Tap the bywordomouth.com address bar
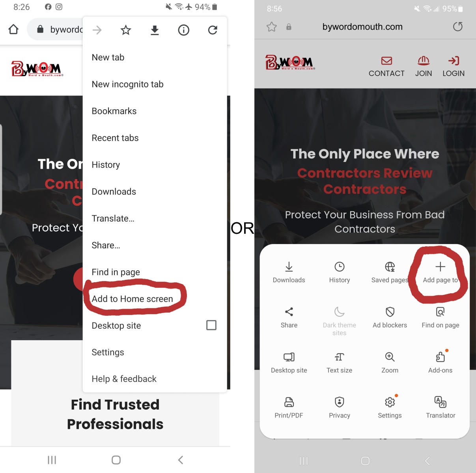The image size is (476, 473). point(362,27)
